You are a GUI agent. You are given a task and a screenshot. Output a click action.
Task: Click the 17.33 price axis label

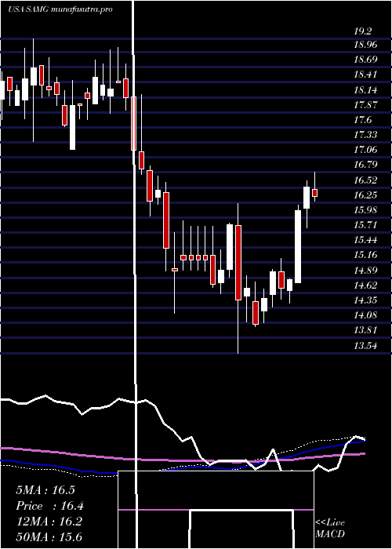tap(366, 135)
